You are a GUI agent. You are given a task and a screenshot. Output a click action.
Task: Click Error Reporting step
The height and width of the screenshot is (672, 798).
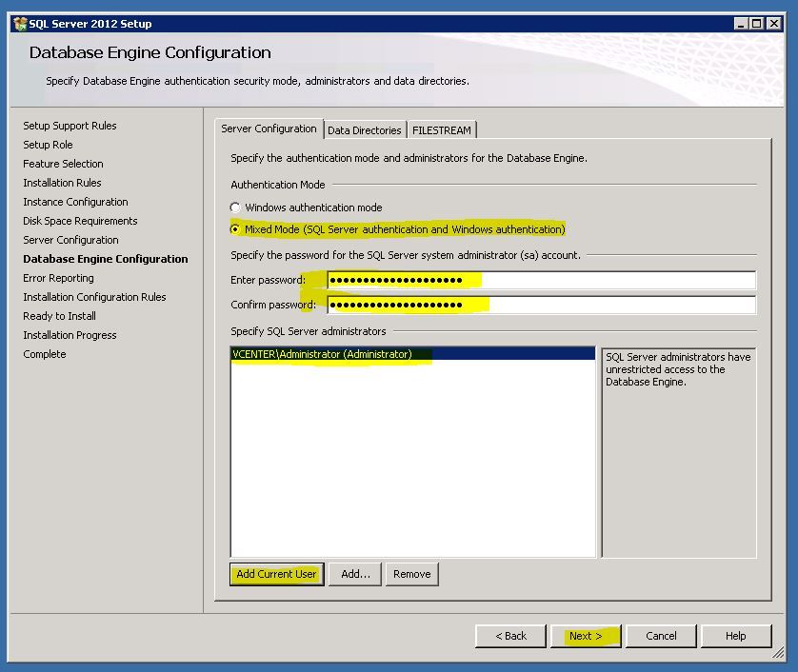point(58,278)
